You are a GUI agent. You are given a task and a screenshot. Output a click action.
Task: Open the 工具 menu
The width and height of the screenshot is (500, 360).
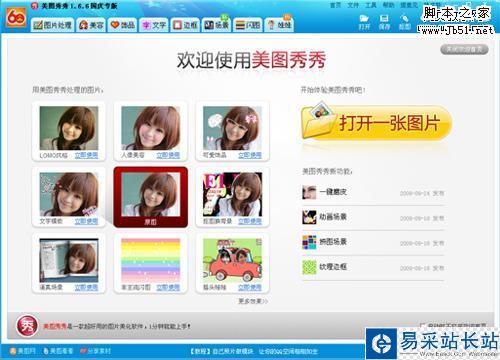(x=371, y=5)
